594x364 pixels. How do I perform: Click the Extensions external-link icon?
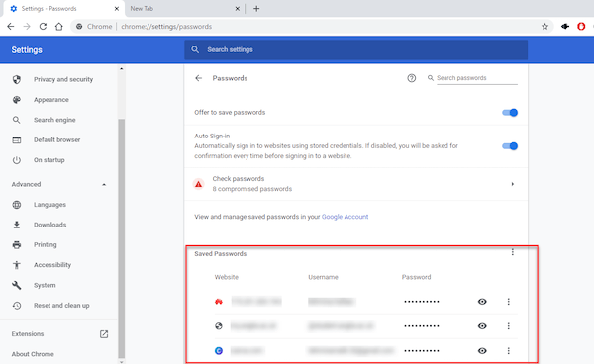pyautogui.click(x=104, y=334)
